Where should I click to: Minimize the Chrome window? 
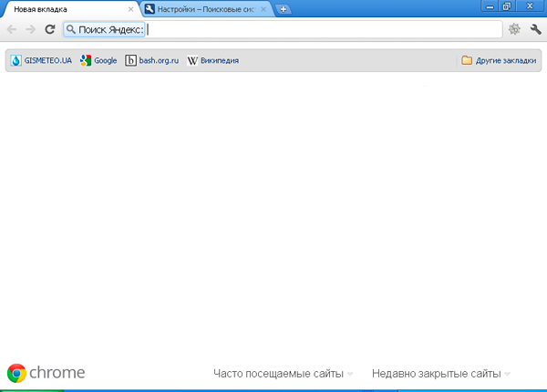(490, 6)
